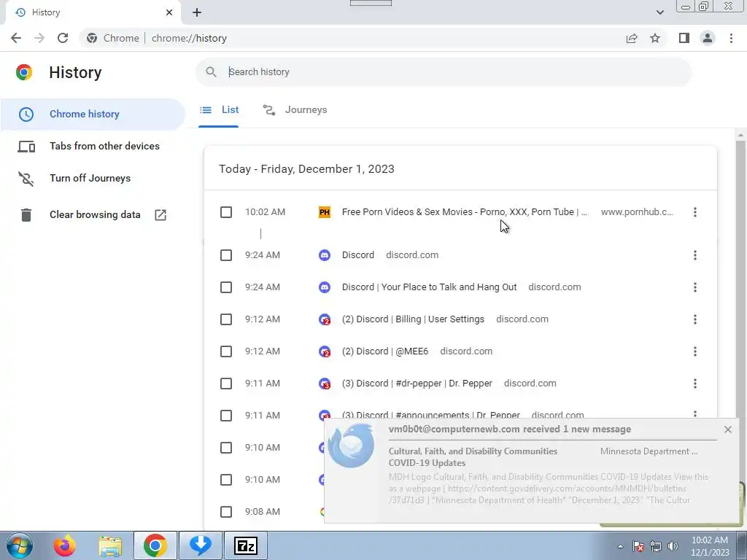747x560 pixels.
Task: Close the History tab
Action: 169,12
